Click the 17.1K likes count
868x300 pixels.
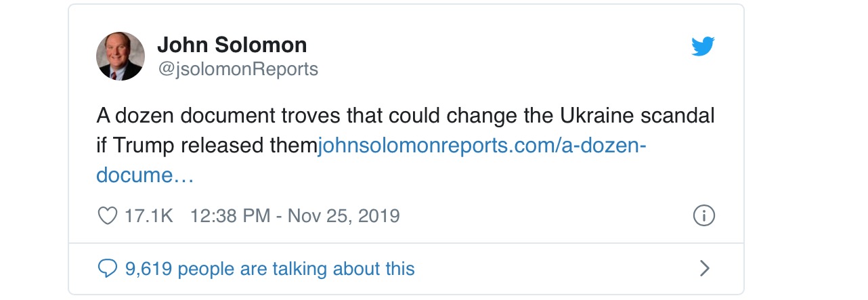click(x=149, y=216)
